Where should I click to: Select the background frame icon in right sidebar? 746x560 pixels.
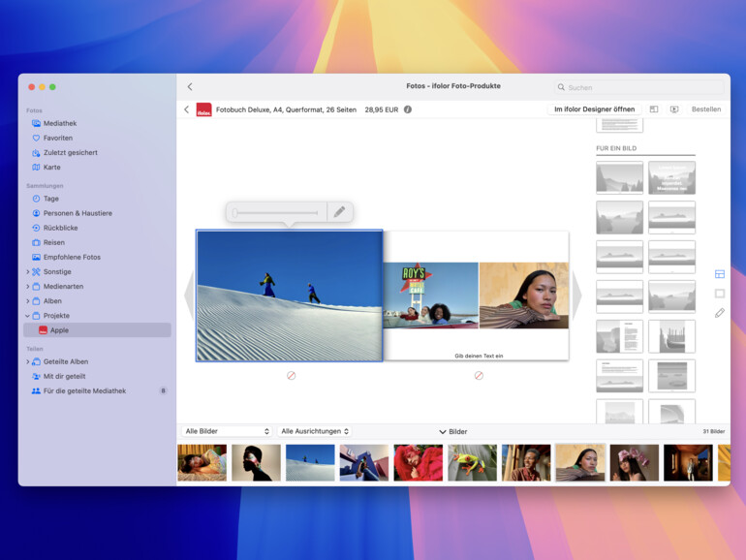719,293
